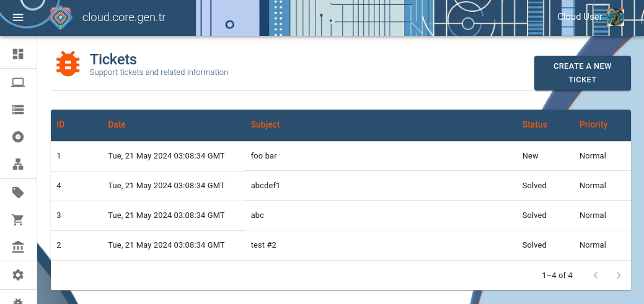Open the settings gear sidebar icon

click(x=18, y=275)
